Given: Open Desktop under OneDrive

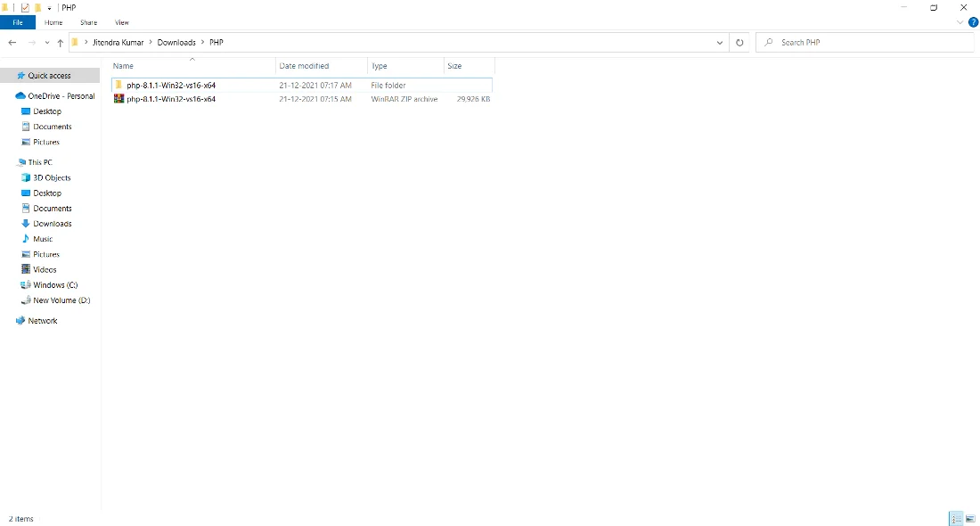Looking at the screenshot, I should click(47, 111).
